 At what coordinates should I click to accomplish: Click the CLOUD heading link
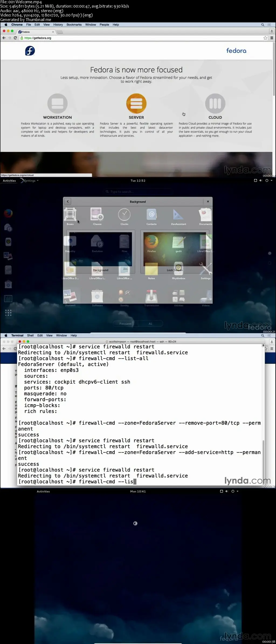(215, 117)
